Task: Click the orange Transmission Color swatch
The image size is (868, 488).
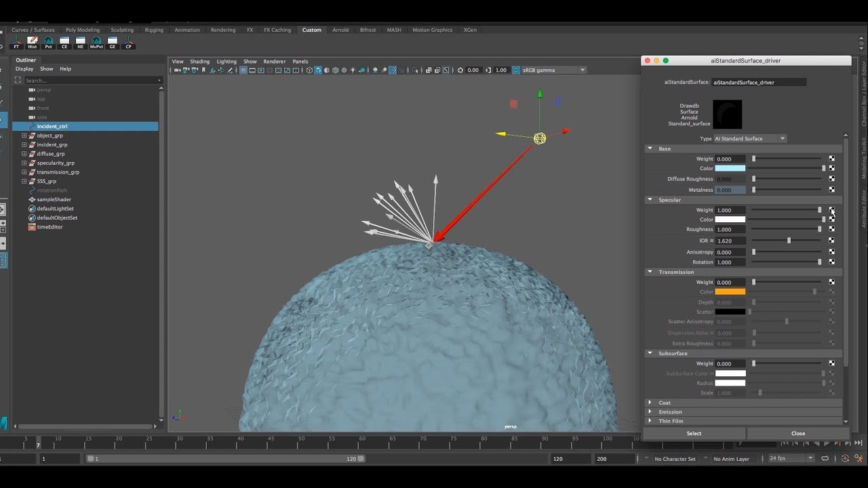Action: 730,291
